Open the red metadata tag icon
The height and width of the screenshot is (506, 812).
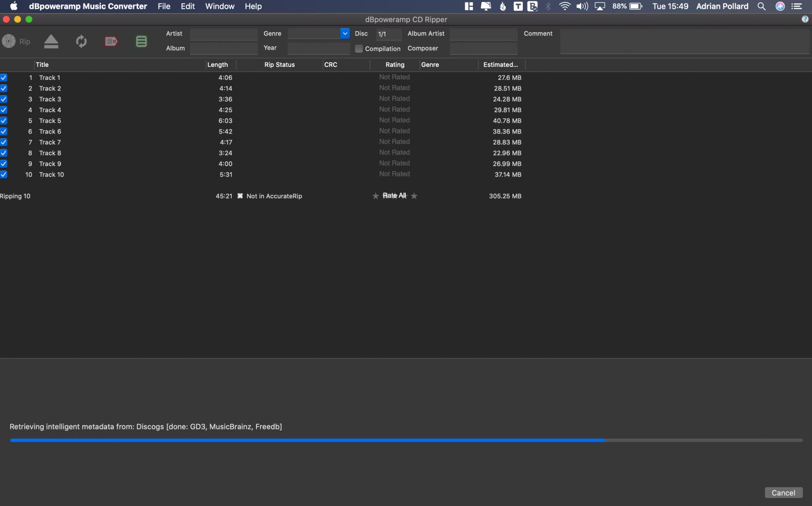tap(111, 41)
